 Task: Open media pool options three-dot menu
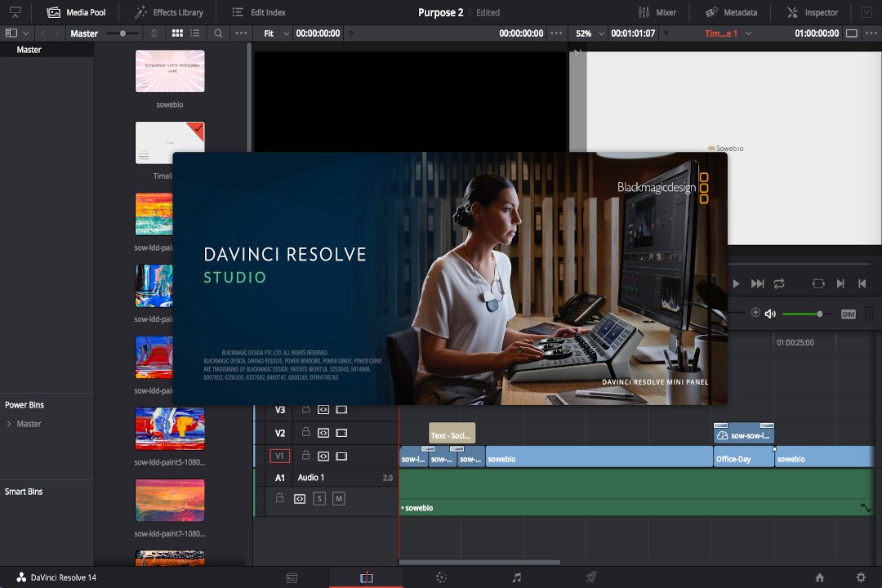(241, 33)
